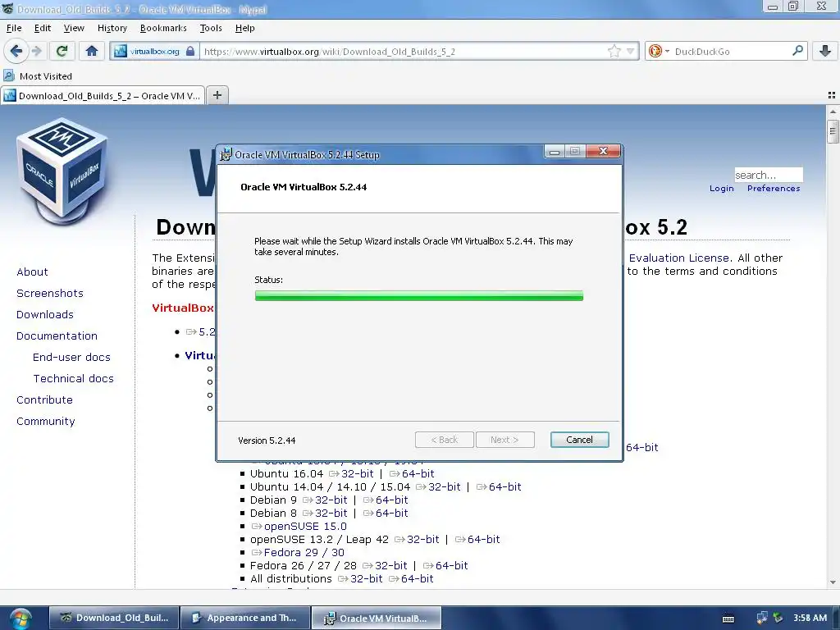Click the tab groups icon at right of tab bar
Image resolution: width=840 pixels, height=630 pixels.
pyautogui.click(x=832, y=95)
